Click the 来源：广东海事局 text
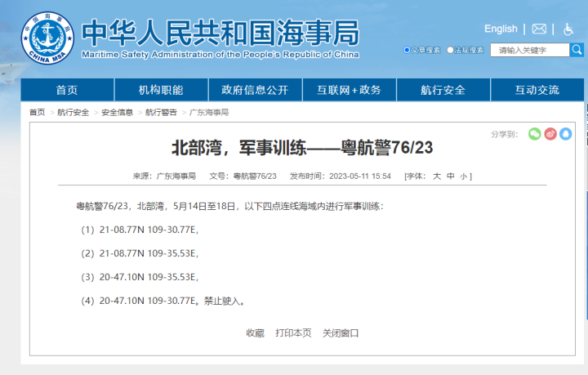The height and width of the screenshot is (375, 588). (164, 176)
